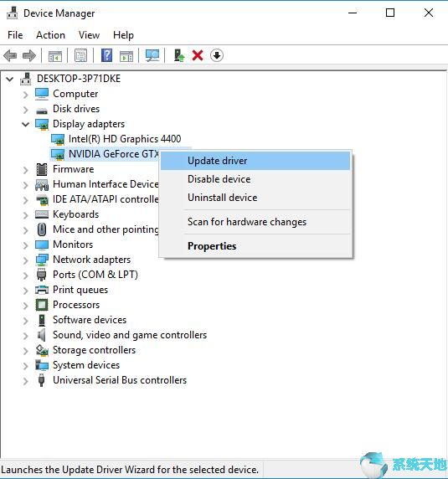448x479 pixels.
Task: Open the View menu
Action: coord(89,35)
